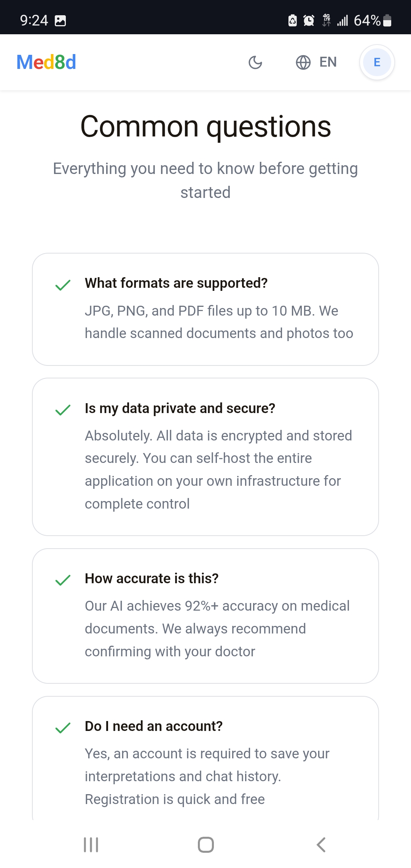Open the EN language dropdown

pos(328,62)
